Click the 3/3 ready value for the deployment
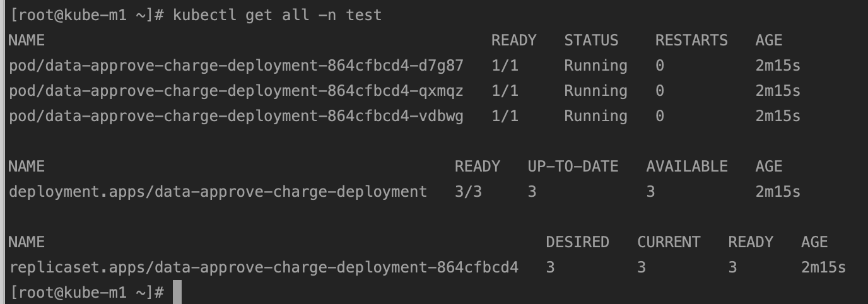Image resolution: width=868 pixels, height=304 pixels. [x=468, y=192]
